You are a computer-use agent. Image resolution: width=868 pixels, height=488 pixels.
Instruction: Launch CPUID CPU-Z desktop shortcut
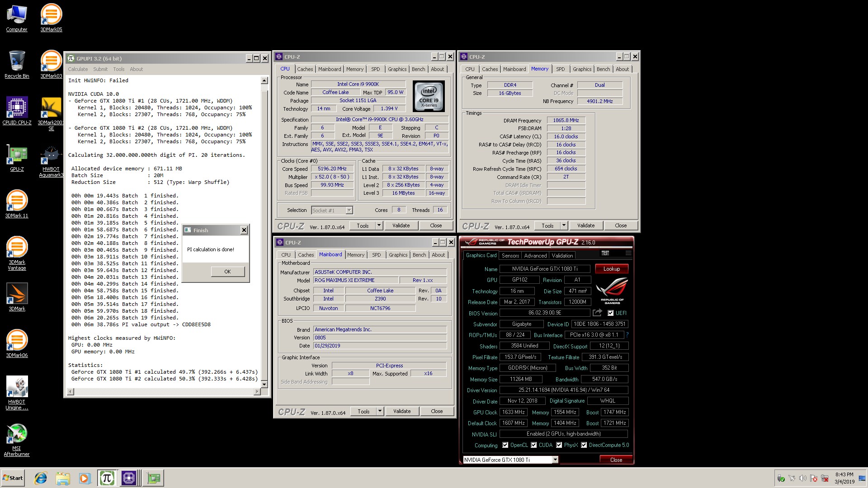coord(17,111)
